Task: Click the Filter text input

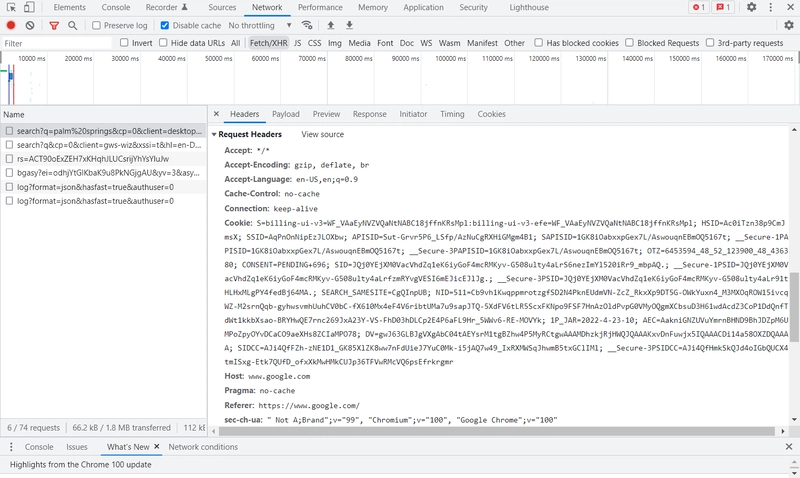Action: point(56,43)
